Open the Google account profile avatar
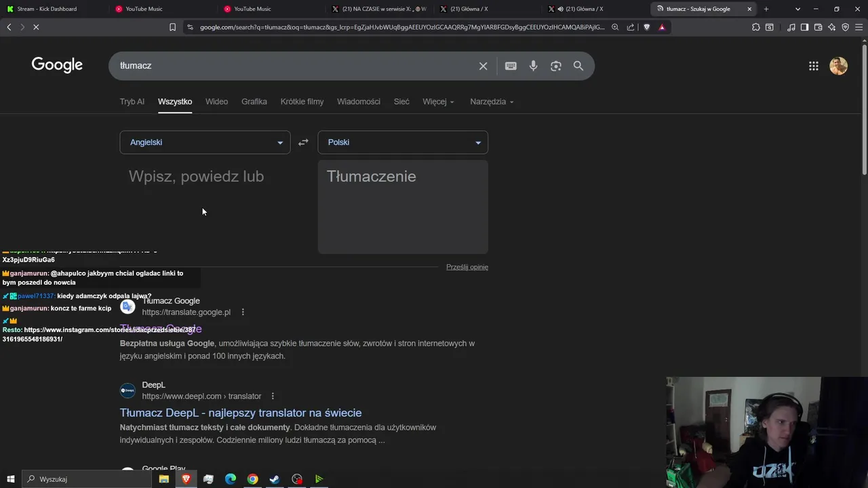 click(x=839, y=66)
